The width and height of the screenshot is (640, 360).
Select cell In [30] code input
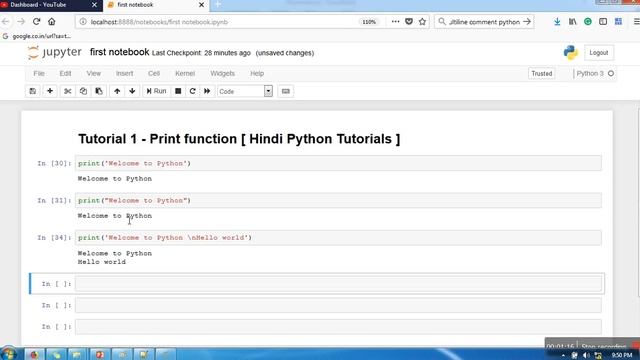click(x=338, y=163)
